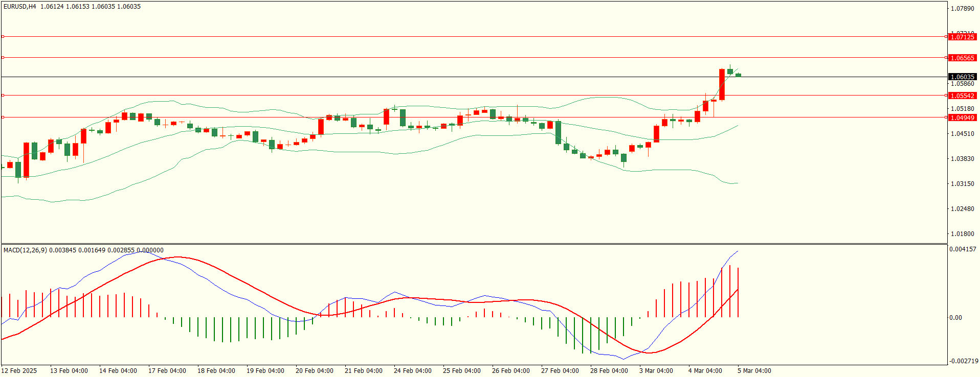The width and height of the screenshot is (980, 377).
Task: Click the 5 Mar 04:00 time label
Action: [754, 371]
